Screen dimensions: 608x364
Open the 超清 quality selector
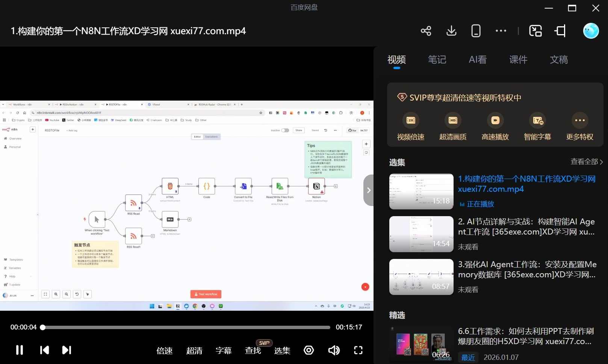coord(195,350)
